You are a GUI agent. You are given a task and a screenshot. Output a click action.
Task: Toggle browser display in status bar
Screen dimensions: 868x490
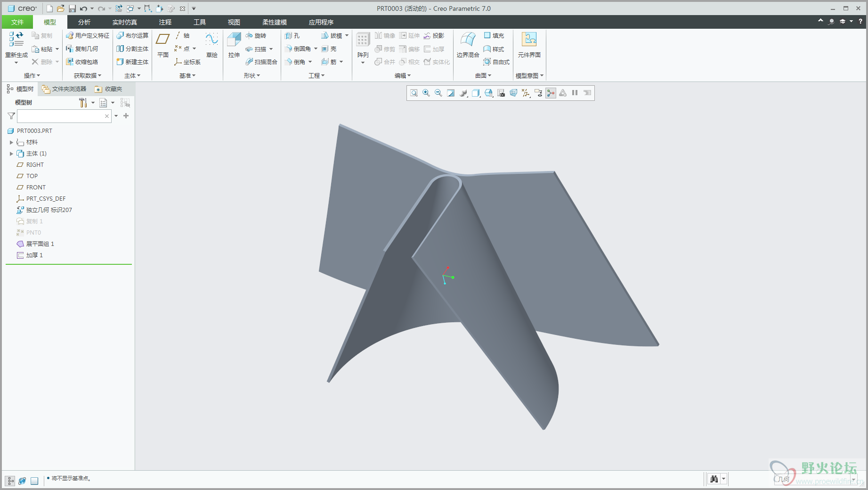(x=22, y=481)
